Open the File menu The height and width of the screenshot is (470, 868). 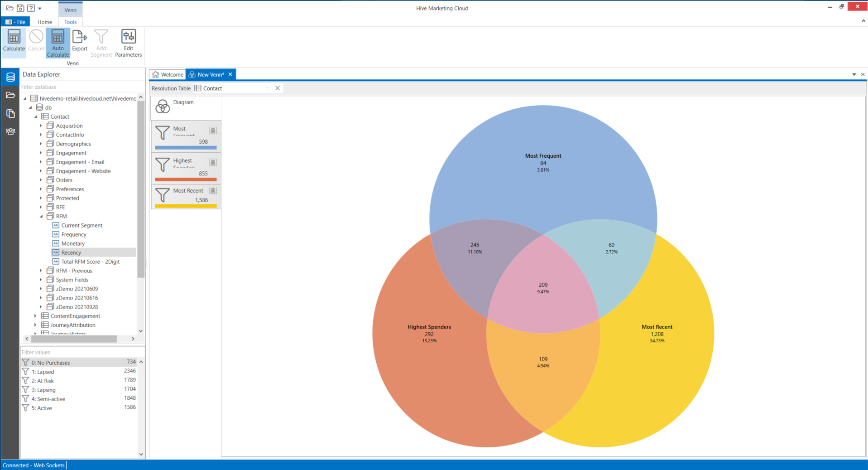point(15,22)
